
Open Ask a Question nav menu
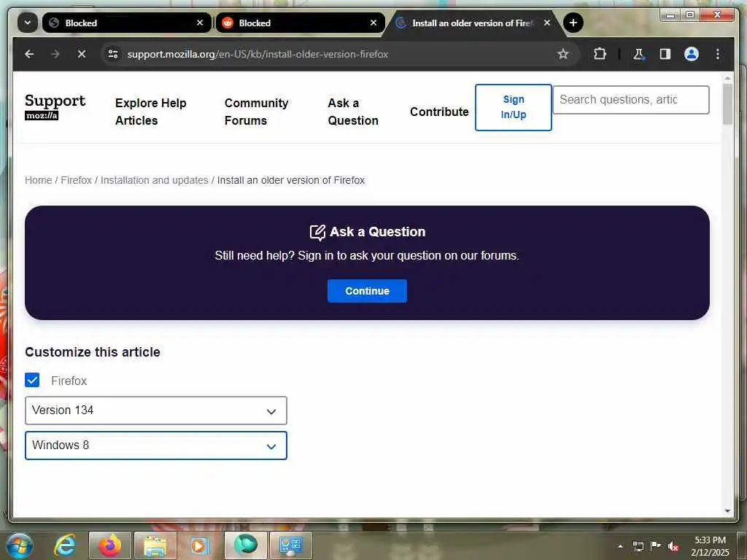coord(353,112)
